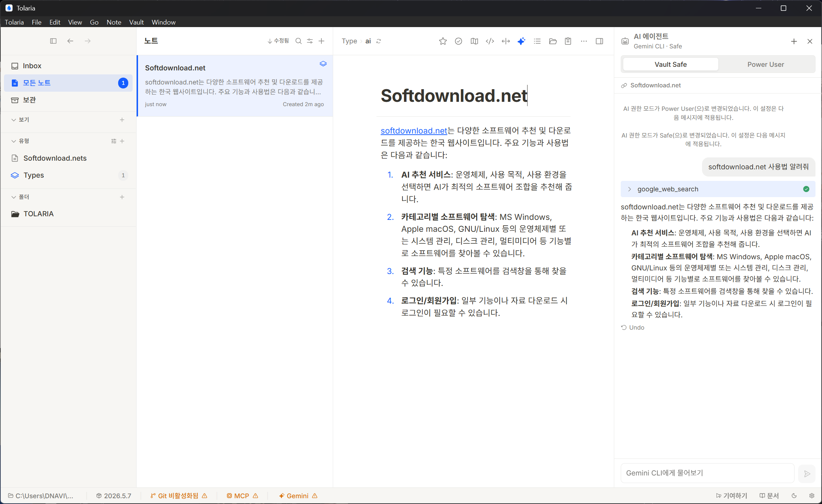This screenshot has width=822, height=504.
Task: Add a new type in 유형 section
Action: click(x=122, y=141)
